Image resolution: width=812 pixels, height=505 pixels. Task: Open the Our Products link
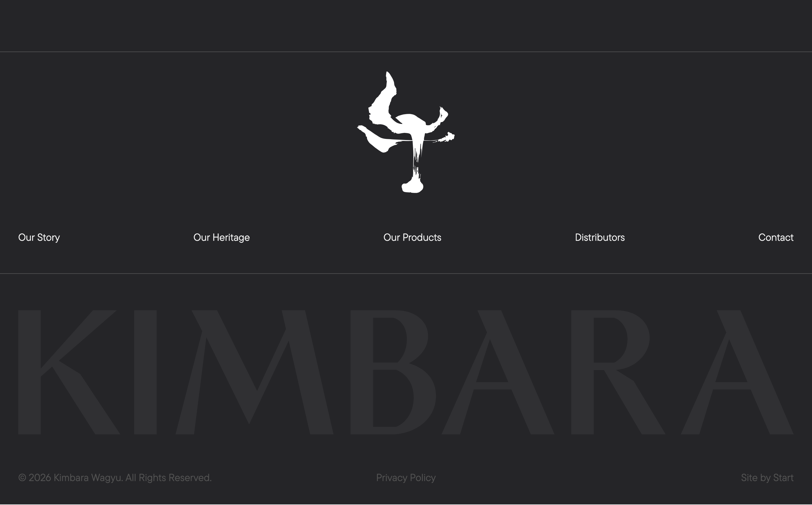[x=412, y=237]
